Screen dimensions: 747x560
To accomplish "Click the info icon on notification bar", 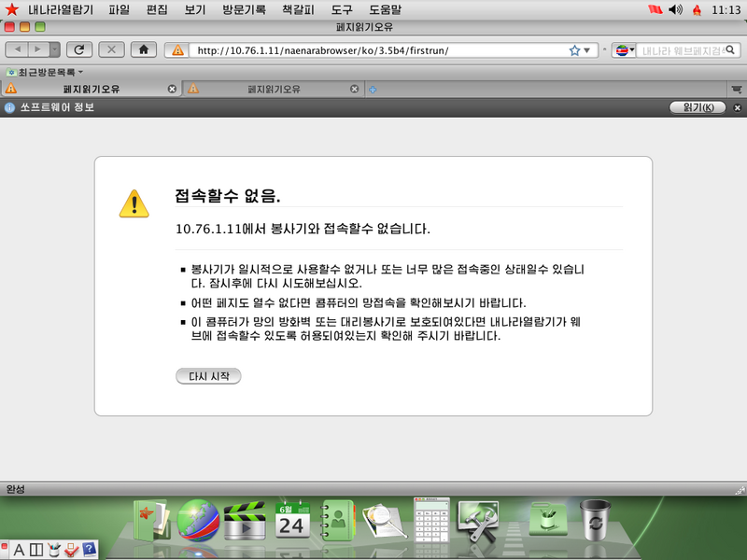I will [x=9, y=107].
